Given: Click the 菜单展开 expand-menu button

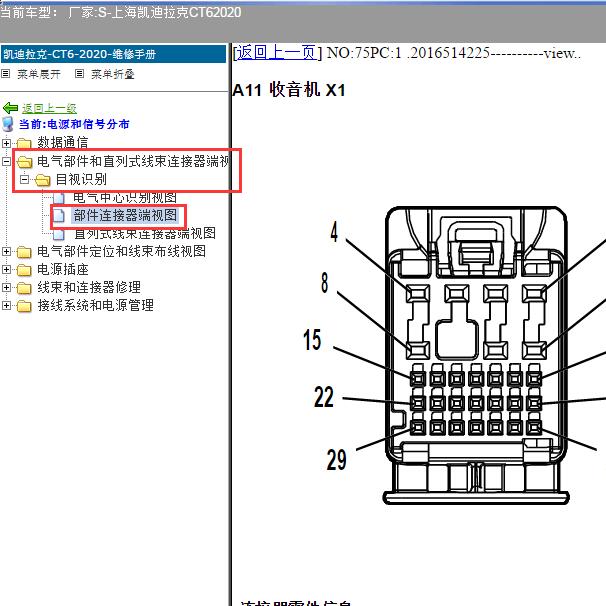Looking at the screenshot, I should 39,74.
